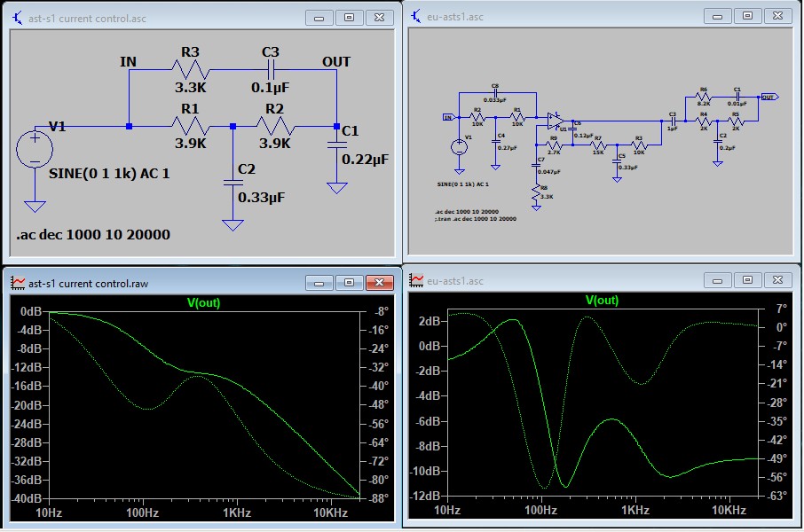Close the ast-s1 current control.asc window

tap(379, 17)
